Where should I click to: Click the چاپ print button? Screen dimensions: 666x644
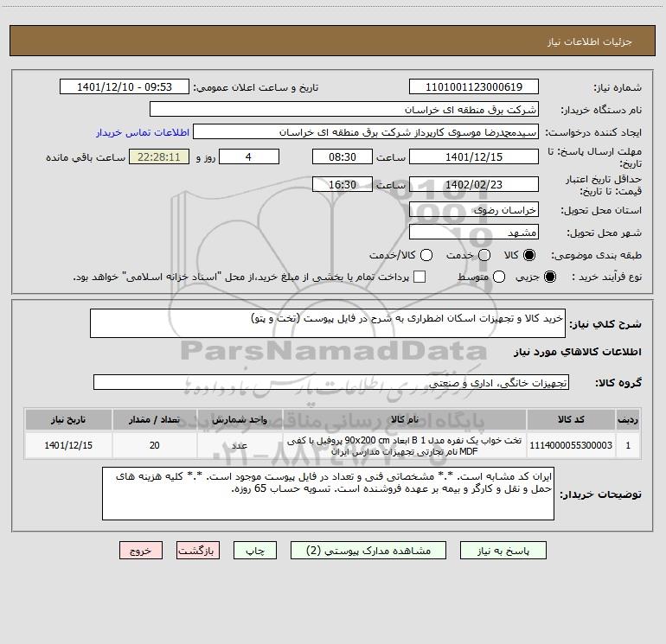(x=255, y=551)
